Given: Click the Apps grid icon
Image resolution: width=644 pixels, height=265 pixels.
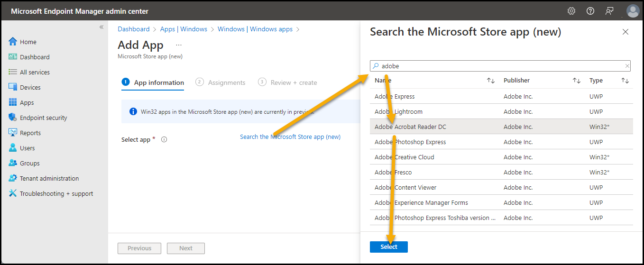Looking at the screenshot, I should [x=13, y=102].
